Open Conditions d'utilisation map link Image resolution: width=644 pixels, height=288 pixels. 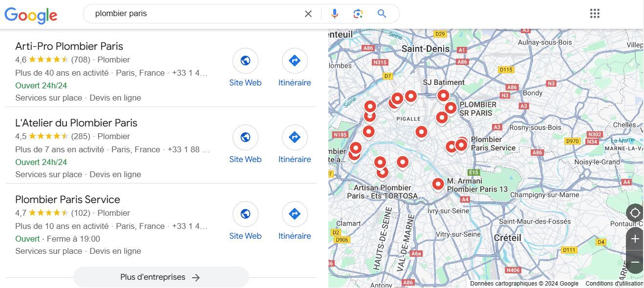click(614, 284)
